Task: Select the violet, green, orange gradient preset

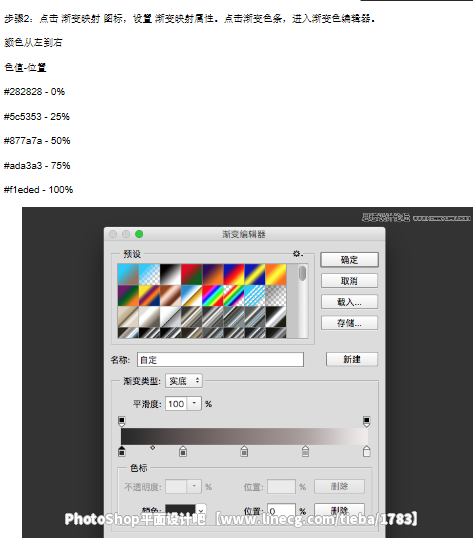Action: [x=128, y=295]
